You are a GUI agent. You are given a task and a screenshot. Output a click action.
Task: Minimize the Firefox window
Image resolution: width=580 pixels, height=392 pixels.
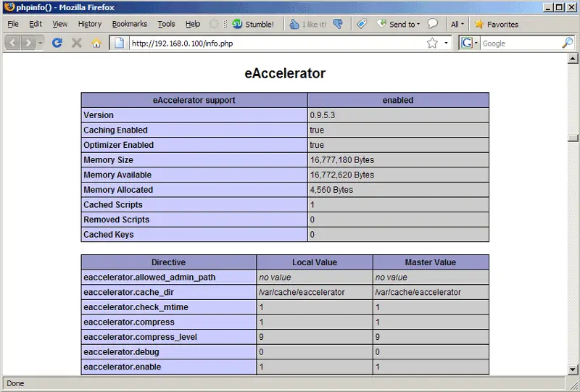(x=549, y=7)
